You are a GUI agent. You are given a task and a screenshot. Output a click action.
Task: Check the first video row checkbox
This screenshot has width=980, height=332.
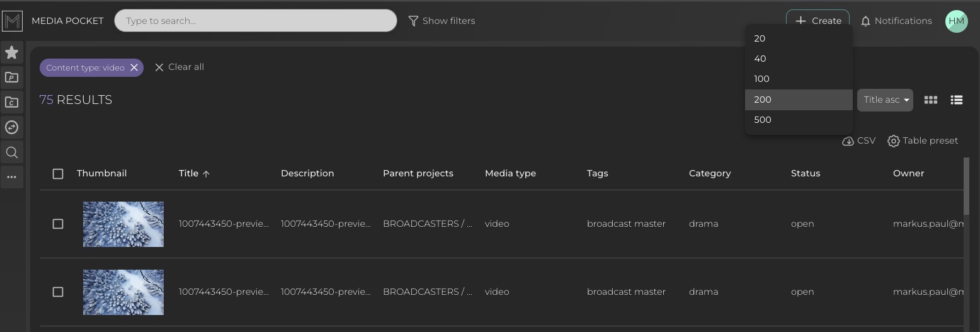pos(58,224)
